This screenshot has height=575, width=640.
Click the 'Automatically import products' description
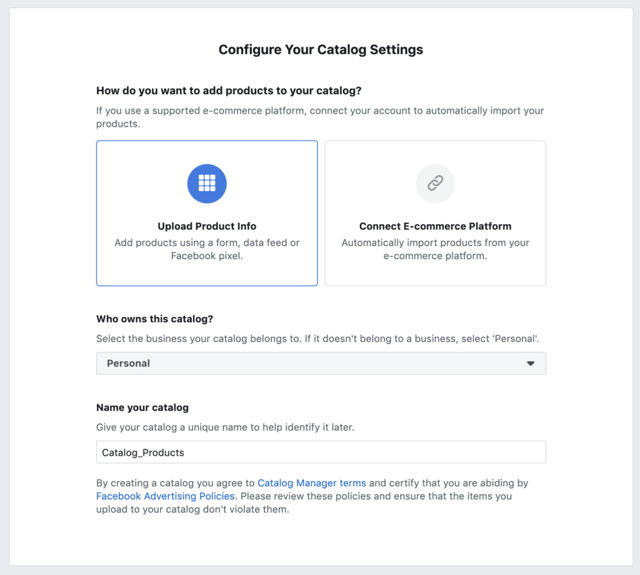435,249
